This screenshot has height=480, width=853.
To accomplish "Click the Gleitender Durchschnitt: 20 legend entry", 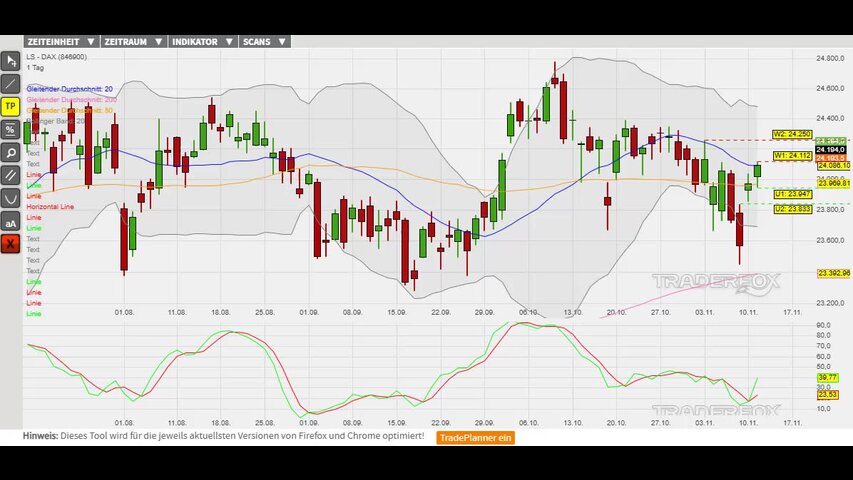I will pyautogui.click(x=69, y=89).
